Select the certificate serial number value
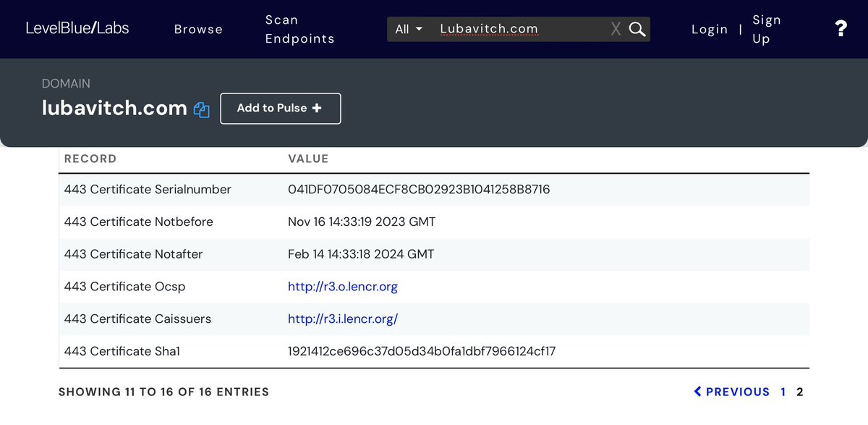The image size is (868, 425). (x=419, y=190)
